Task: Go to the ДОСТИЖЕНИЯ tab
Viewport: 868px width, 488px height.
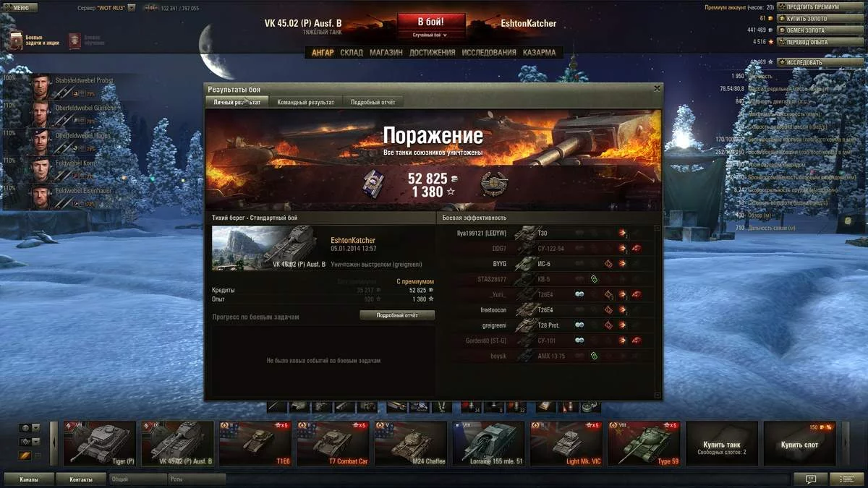Action: tap(433, 52)
